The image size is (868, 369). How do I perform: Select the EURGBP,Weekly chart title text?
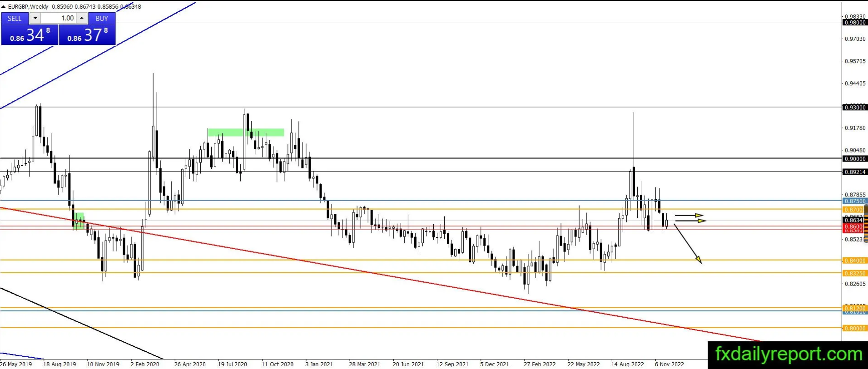(28, 7)
